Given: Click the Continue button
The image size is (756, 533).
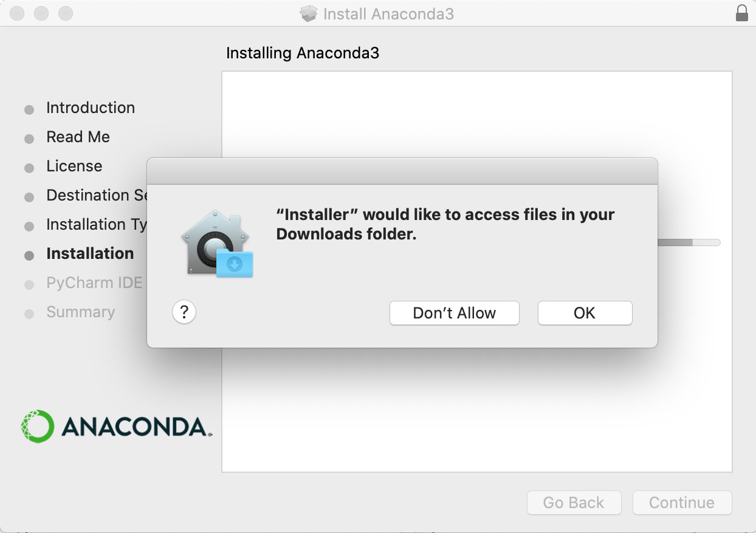Looking at the screenshot, I should pyautogui.click(x=682, y=503).
